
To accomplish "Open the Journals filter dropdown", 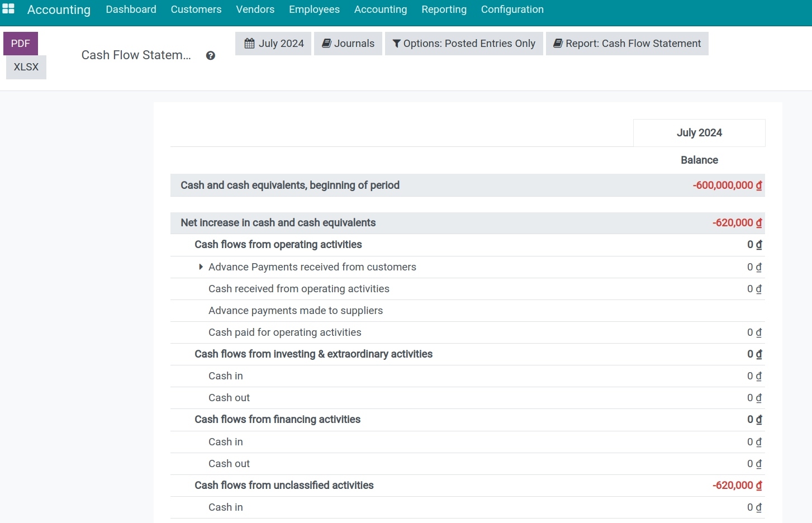I will [348, 44].
